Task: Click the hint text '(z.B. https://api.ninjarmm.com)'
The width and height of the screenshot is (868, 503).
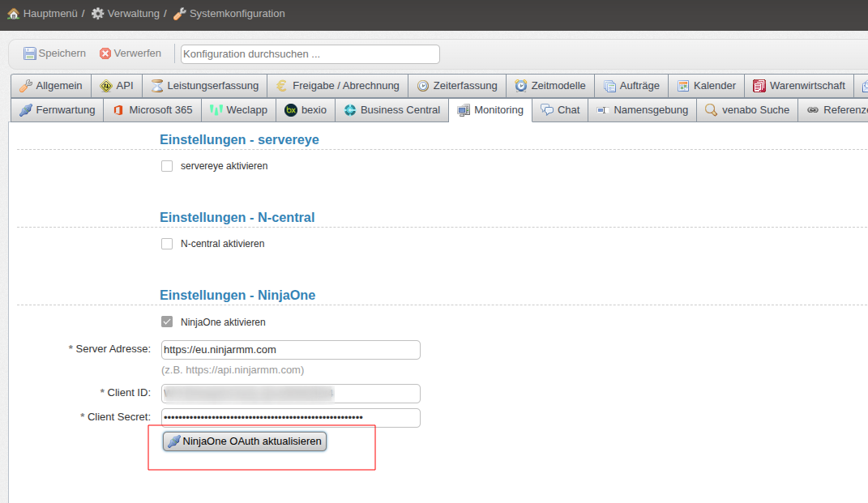Action: 233,370
